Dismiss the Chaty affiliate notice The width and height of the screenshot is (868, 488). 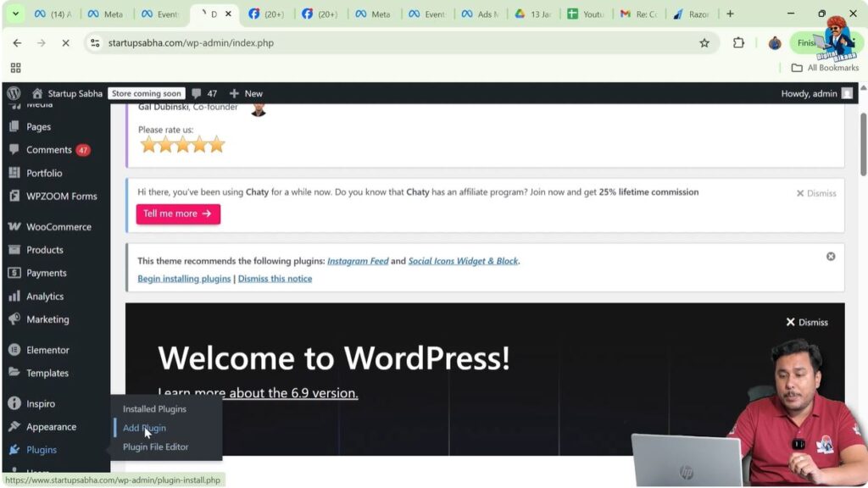816,193
